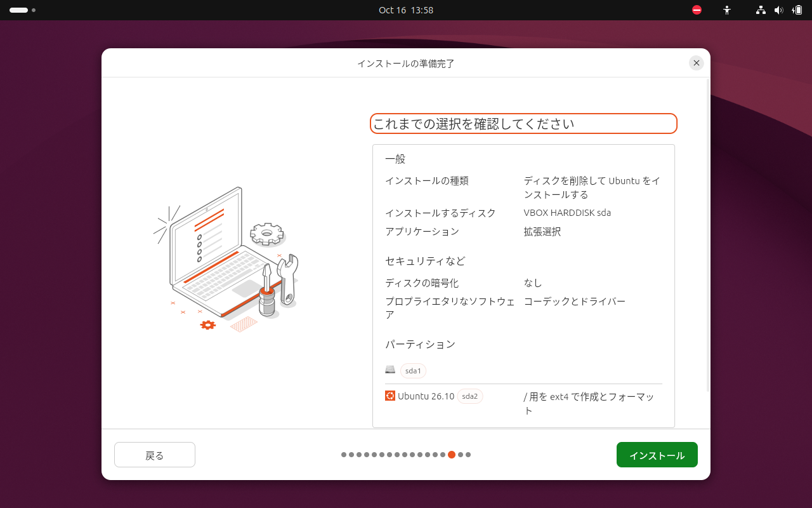
Task: Click the プロプライエタリなソフトウェア label
Action: pyautogui.click(x=450, y=308)
